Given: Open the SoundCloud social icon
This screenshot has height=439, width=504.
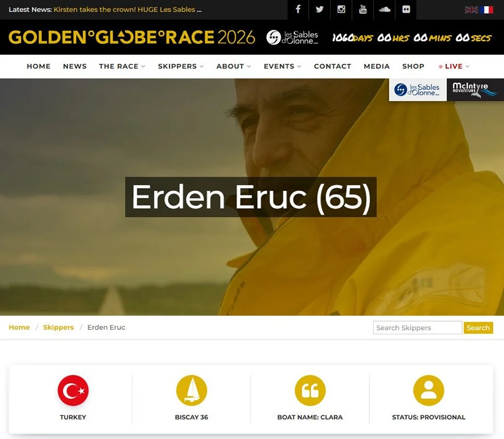Looking at the screenshot, I should 385,9.
